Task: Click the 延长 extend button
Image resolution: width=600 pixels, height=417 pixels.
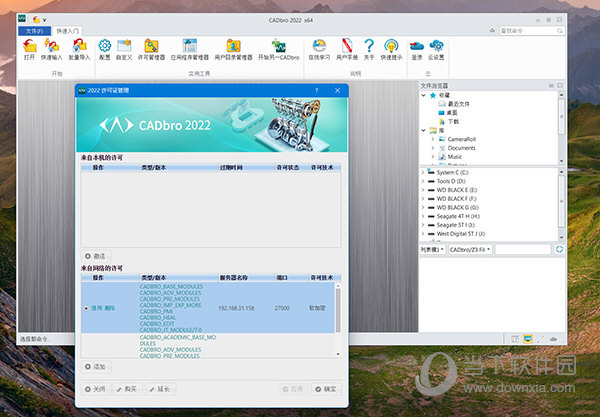Action: 160,389
